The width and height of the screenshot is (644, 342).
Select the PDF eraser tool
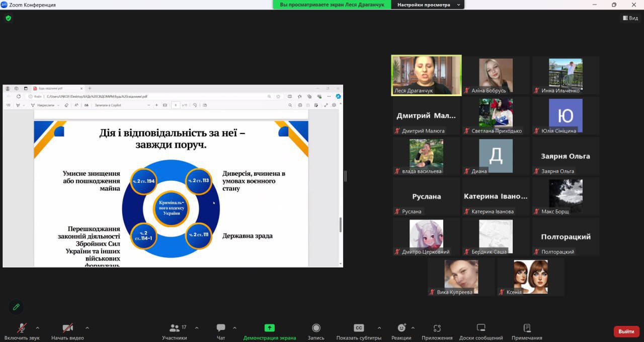pyautogui.click(x=66, y=105)
